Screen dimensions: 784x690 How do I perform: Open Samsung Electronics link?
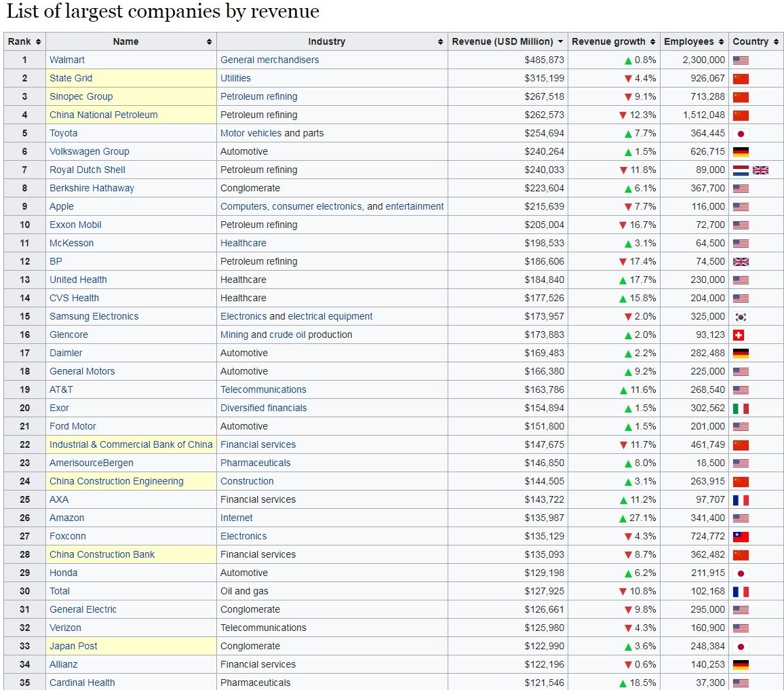pos(94,316)
